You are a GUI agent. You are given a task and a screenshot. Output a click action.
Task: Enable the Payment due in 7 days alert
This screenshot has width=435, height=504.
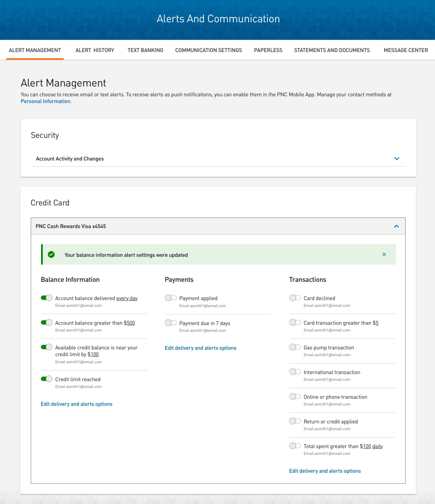171,323
